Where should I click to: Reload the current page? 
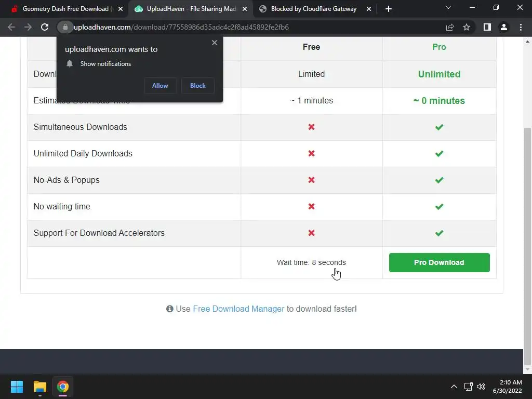[45, 27]
